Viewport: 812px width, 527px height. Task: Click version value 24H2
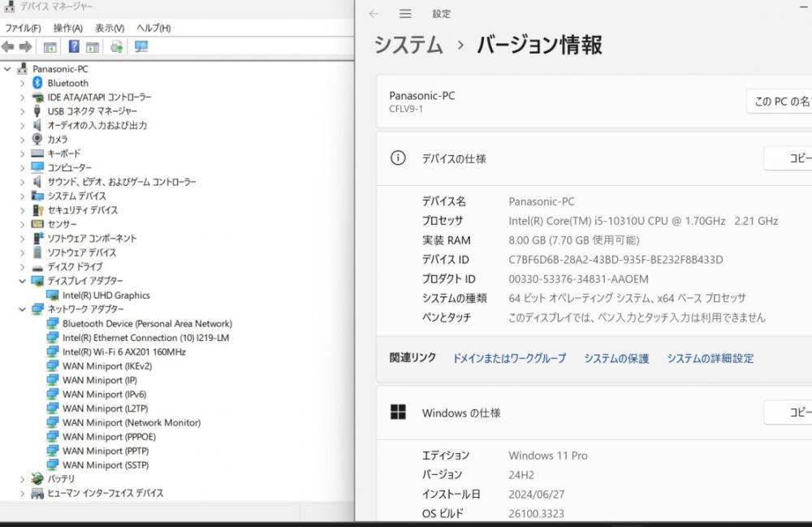[x=521, y=475]
